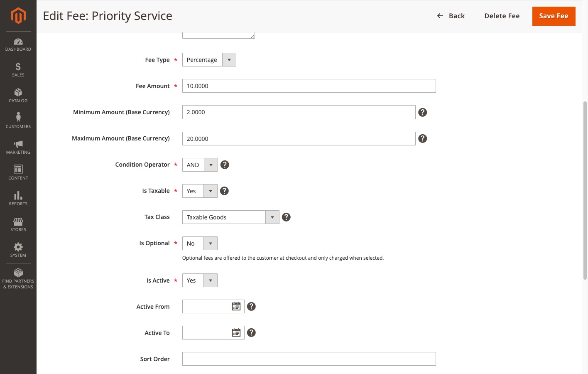Click the Edit Fee: Priority Service title
This screenshot has height=374, width=588.
(108, 16)
